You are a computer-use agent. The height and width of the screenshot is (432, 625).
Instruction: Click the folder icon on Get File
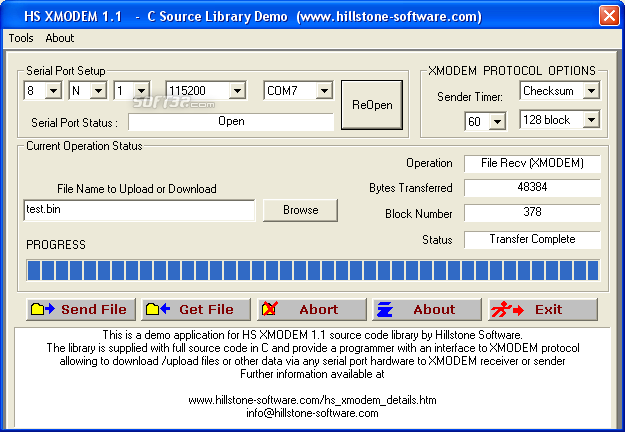coord(158,309)
